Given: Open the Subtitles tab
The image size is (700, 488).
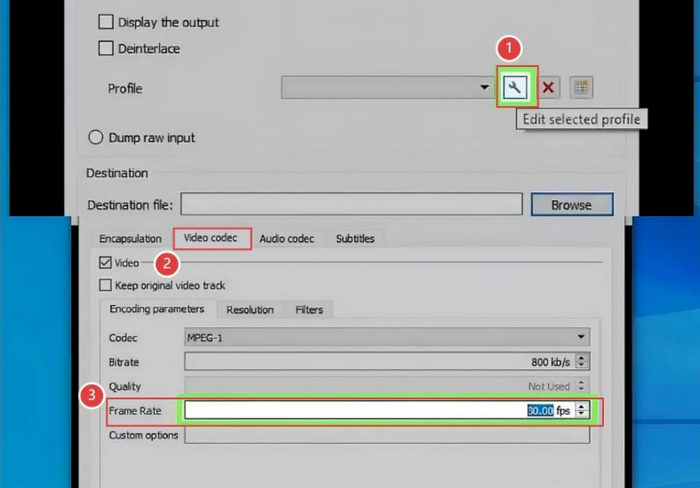Looking at the screenshot, I should (x=354, y=239).
